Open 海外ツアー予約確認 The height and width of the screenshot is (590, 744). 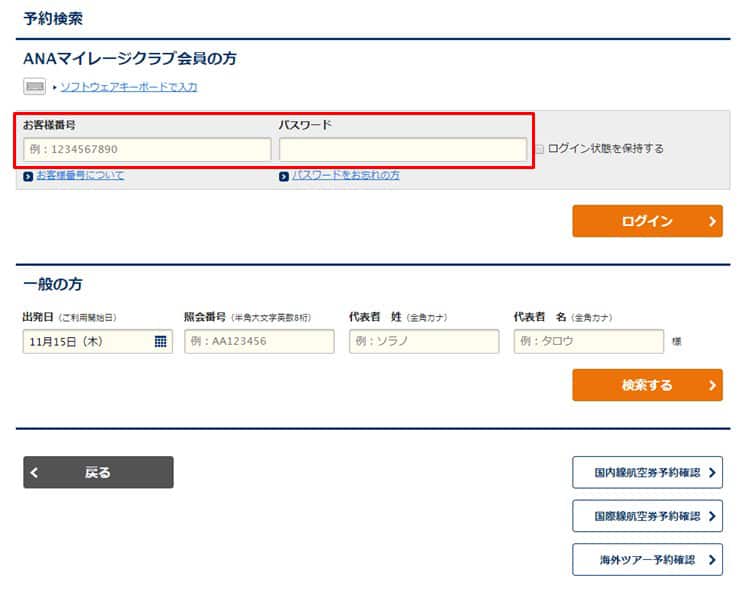647,560
